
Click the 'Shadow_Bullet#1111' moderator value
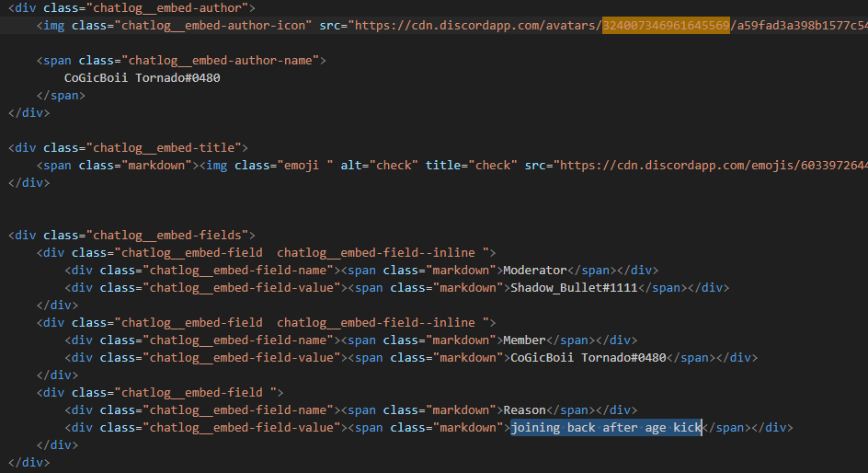click(574, 288)
